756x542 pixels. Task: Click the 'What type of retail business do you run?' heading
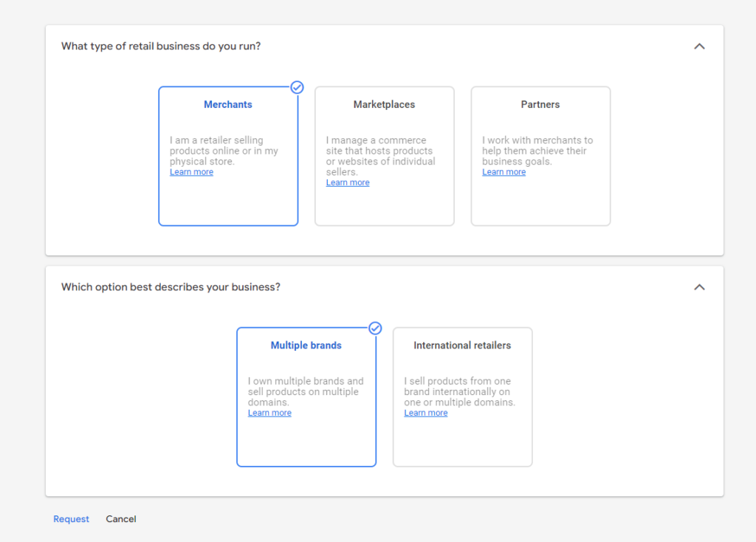(x=161, y=47)
